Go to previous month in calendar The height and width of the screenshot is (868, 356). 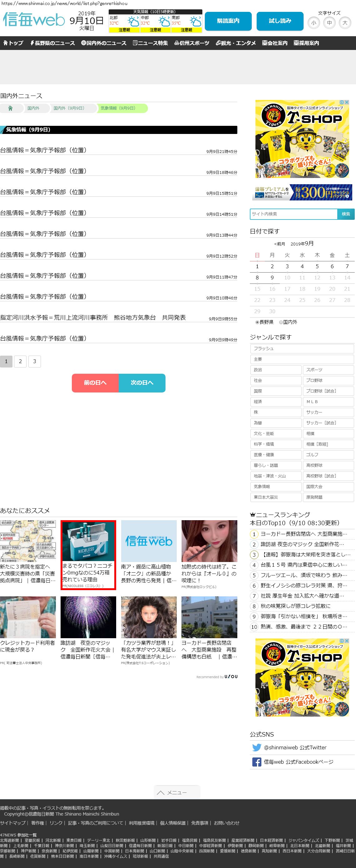[279, 244]
